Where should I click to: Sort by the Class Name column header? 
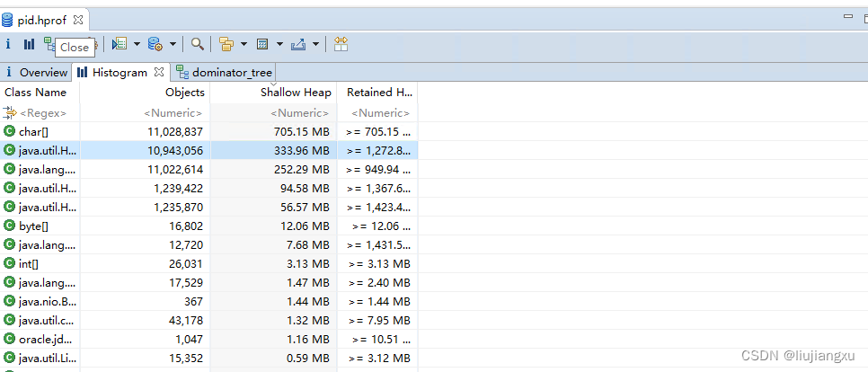[40, 93]
